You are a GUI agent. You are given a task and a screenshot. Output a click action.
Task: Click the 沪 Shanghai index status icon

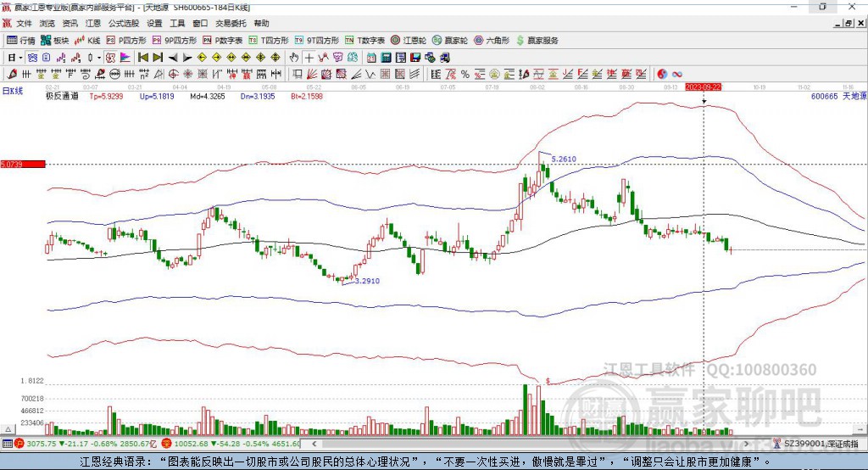point(19,444)
